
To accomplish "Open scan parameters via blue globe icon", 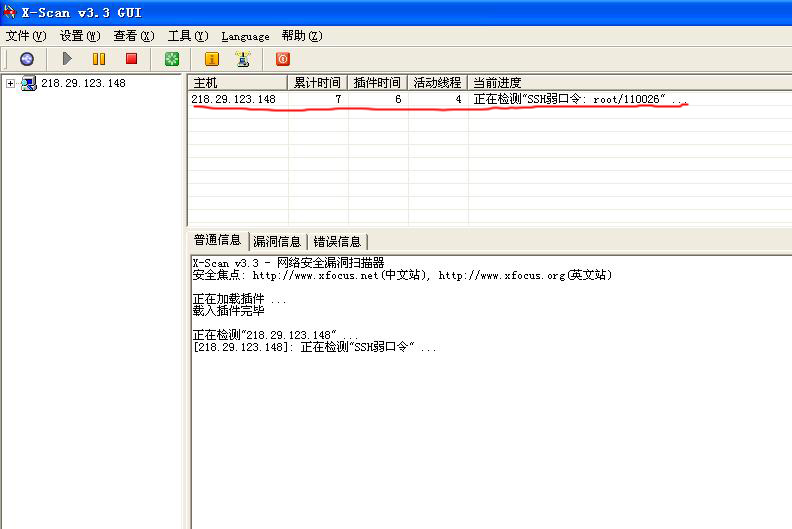I will pyautogui.click(x=27, y=59).
